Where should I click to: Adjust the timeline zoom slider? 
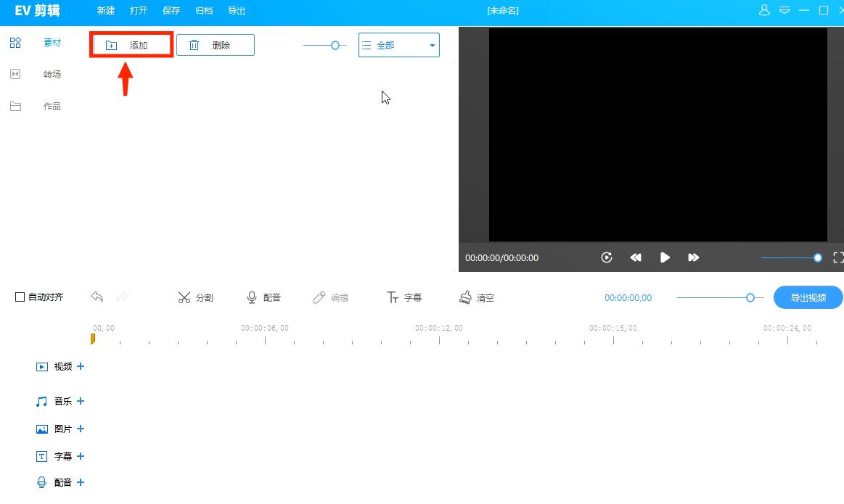point(750,297)
